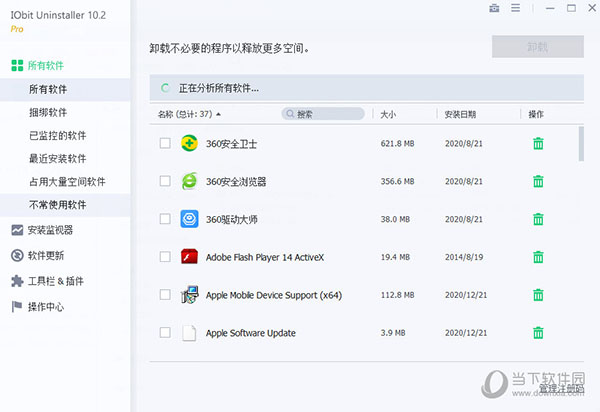Screen dimensions: 600x412
Task: Maximize the IObit Uninstaller window
Action: pyautogui.click(x=571, y=8)
